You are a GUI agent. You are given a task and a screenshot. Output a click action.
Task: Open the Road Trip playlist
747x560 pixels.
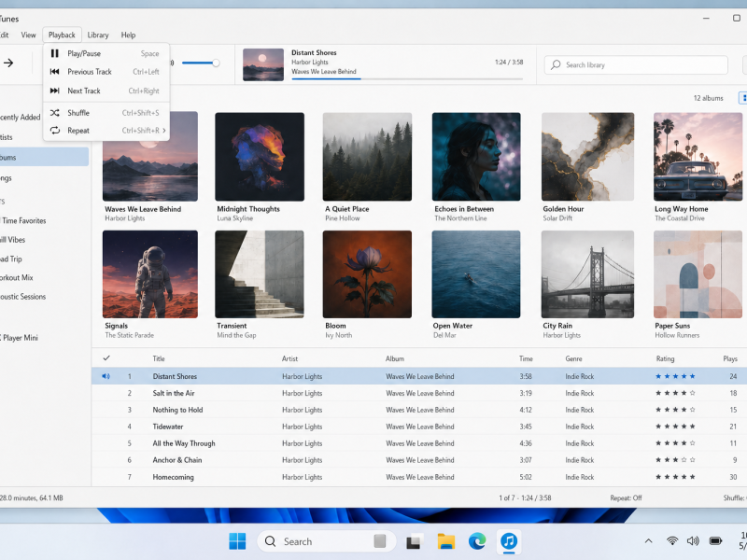[x=11, y=259]
